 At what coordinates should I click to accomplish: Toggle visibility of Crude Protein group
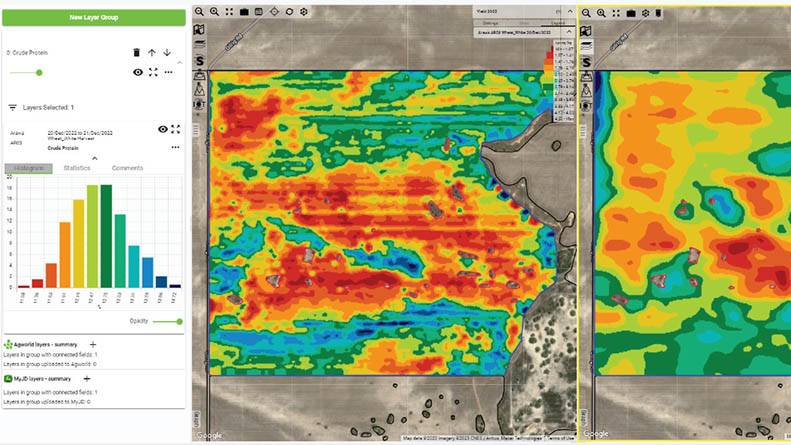(x=138, y=72)
